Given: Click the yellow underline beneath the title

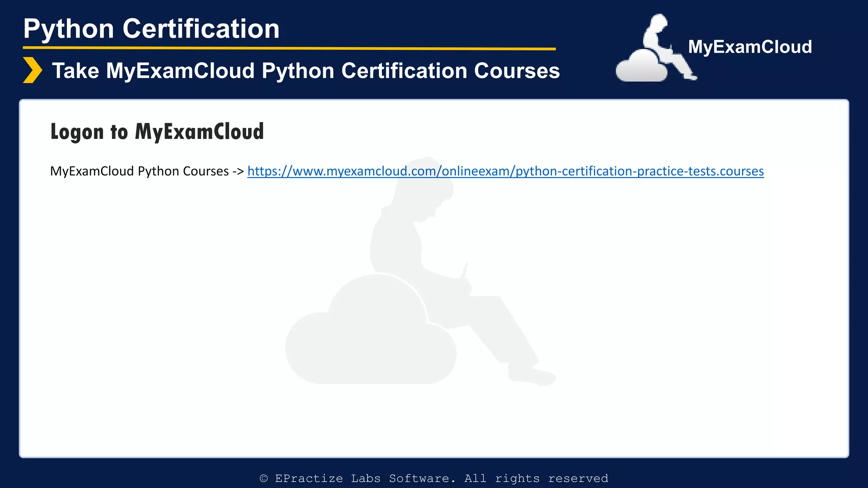Looking at the screenshot, I should (x=289, y=49).
